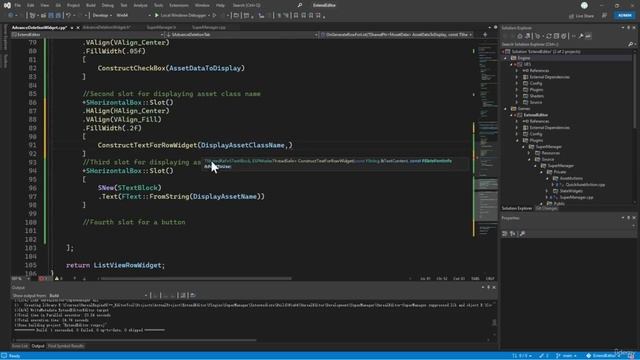Toggle word wrap icon in Output toolbar
The image size is (640, 360).
coord(182,296)
